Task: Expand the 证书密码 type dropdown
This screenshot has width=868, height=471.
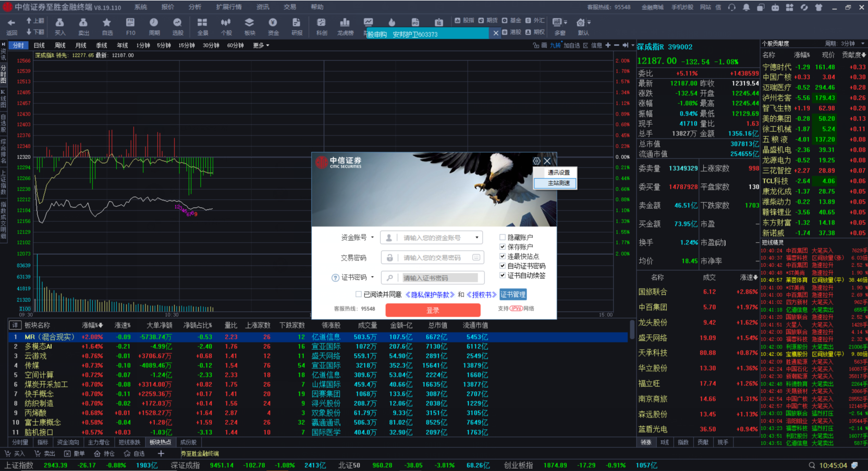Action: tap(372, 277)
